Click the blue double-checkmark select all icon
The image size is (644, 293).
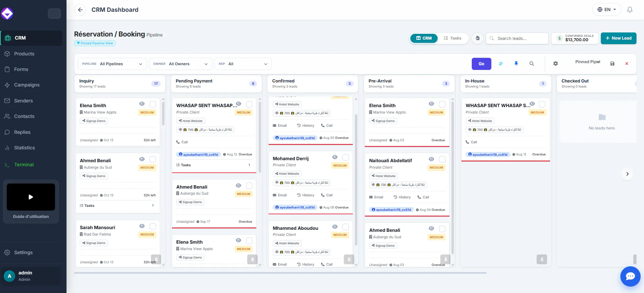[x=501, y=64]
